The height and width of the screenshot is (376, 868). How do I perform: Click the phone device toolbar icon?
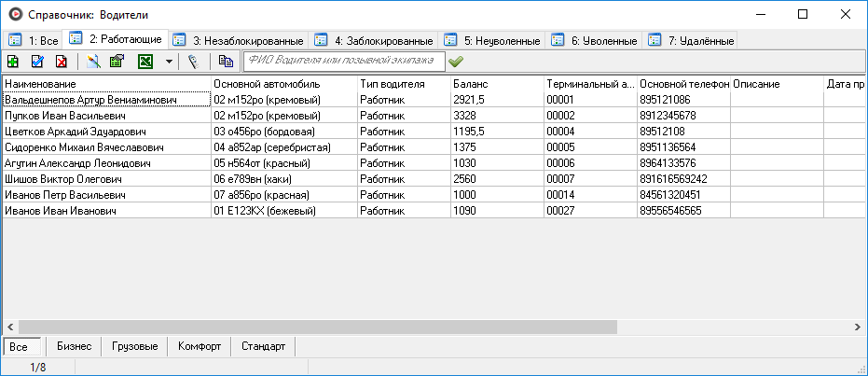click(x=193, y=62)
